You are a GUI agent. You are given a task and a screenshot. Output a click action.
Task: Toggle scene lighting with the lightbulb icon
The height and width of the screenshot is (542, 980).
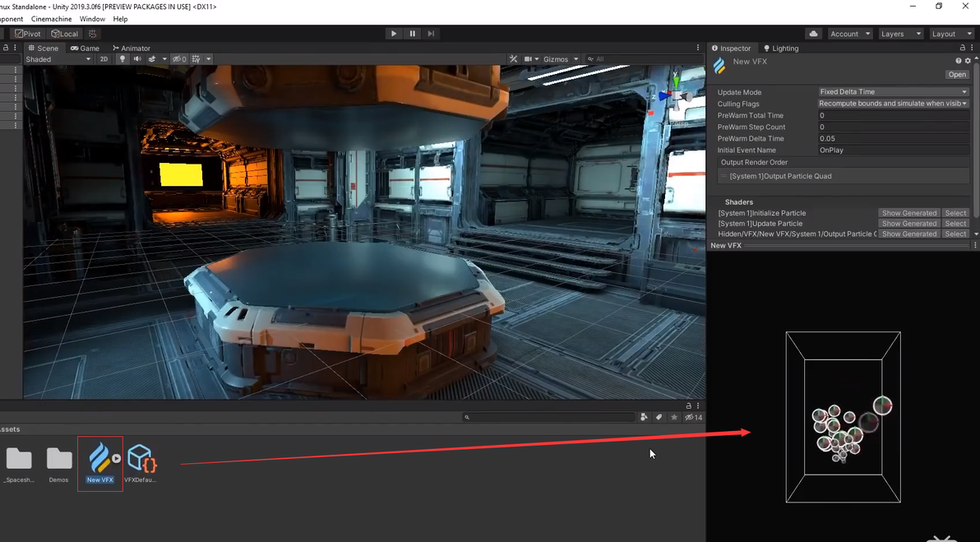click(x=122, y=59)
